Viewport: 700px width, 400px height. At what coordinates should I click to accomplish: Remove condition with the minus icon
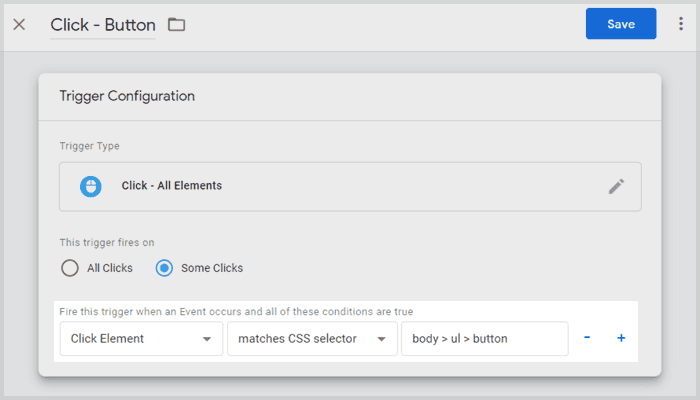point(587,338)
